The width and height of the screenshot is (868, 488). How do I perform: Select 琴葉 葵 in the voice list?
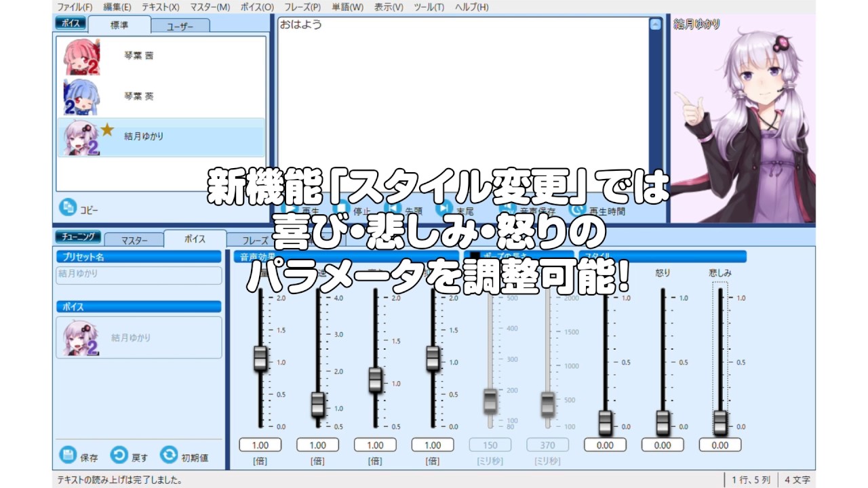(161, 97)
